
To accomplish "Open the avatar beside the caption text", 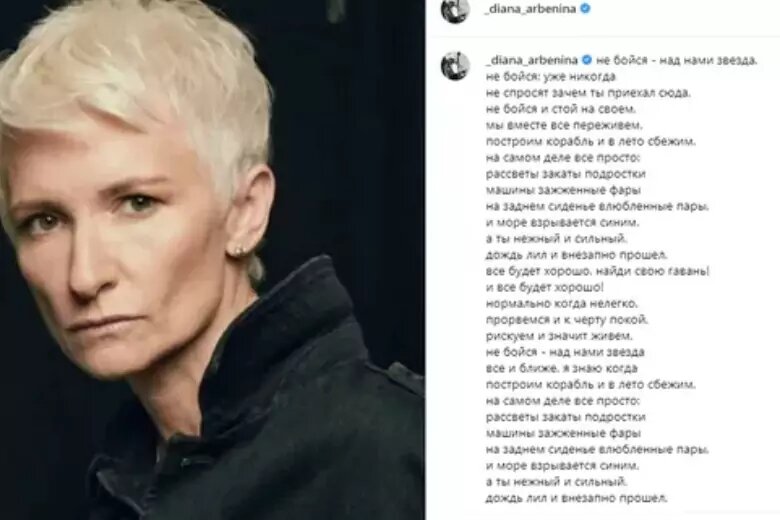I will (x=455, y=66).
